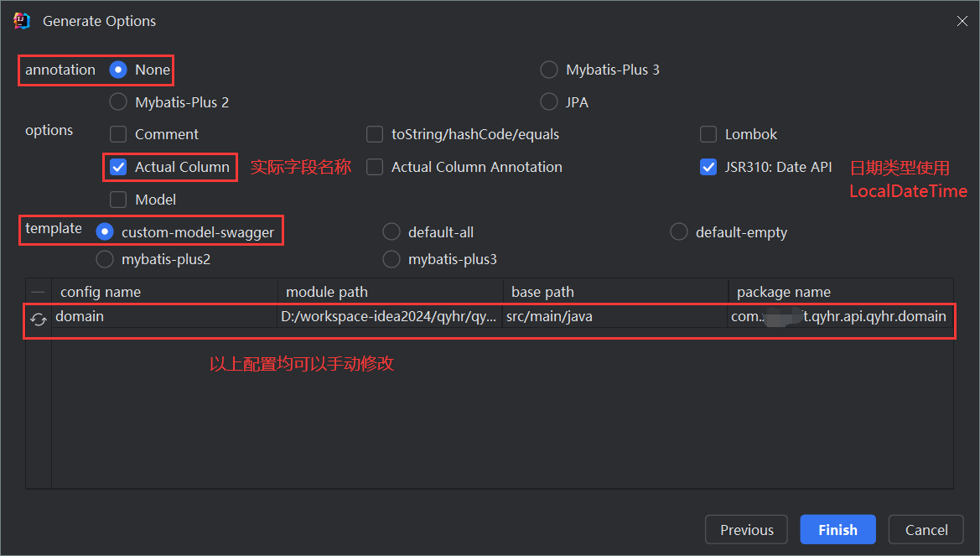Click the package name cell of domain row
Image resolution: width=980 pixels, height=556 pixels.
coord(841,316)
